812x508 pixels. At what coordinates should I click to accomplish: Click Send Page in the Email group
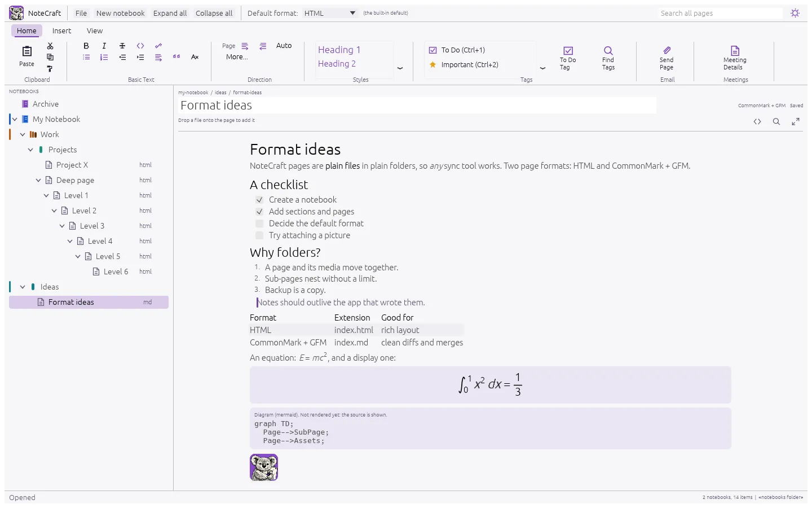point(667,58)
